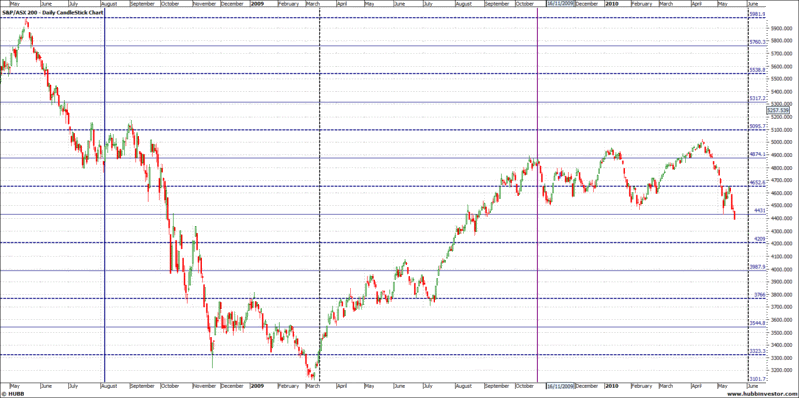Open the www.hubbinvestor.com link
This screenshot has height=398, width=799.
click(x=769, y=394)
